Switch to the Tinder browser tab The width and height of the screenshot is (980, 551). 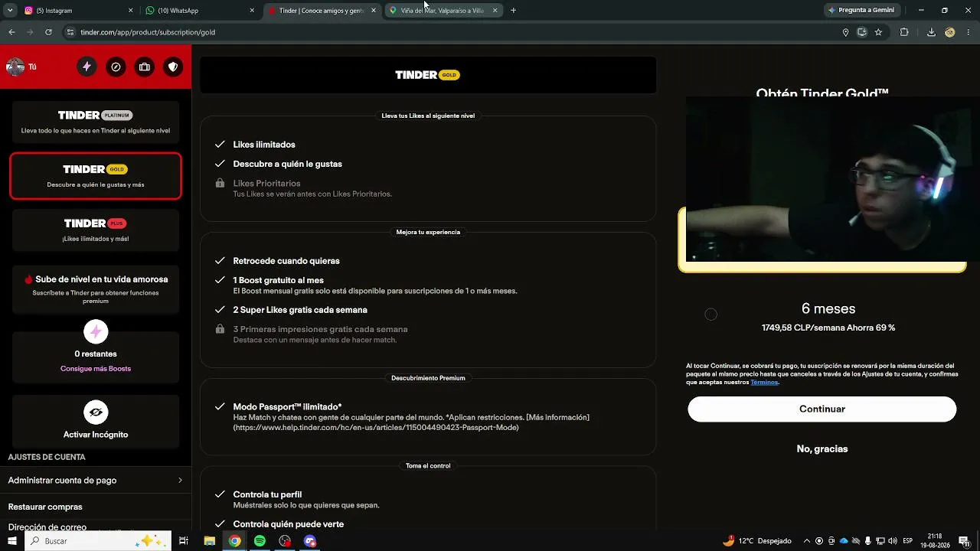[322, 11]
